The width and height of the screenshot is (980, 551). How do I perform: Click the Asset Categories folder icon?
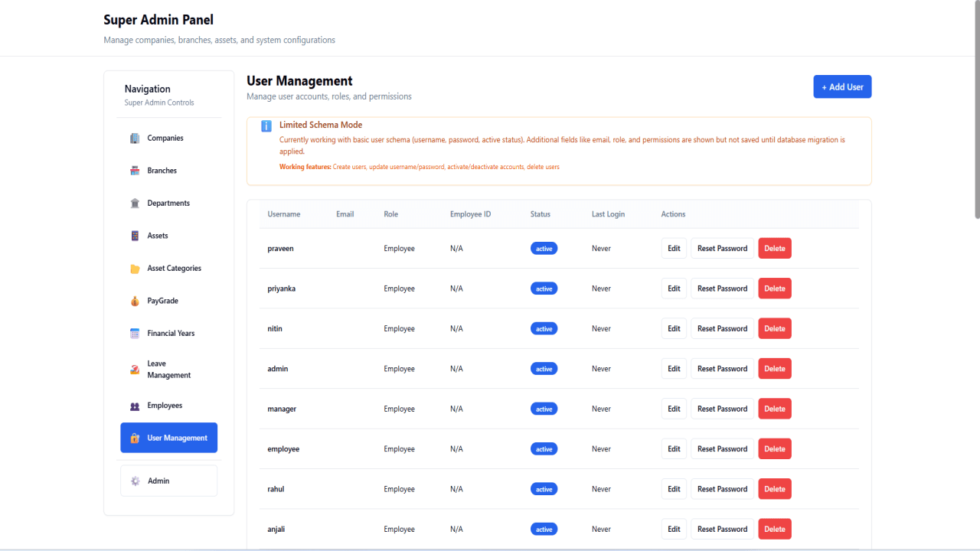point(135,269)
